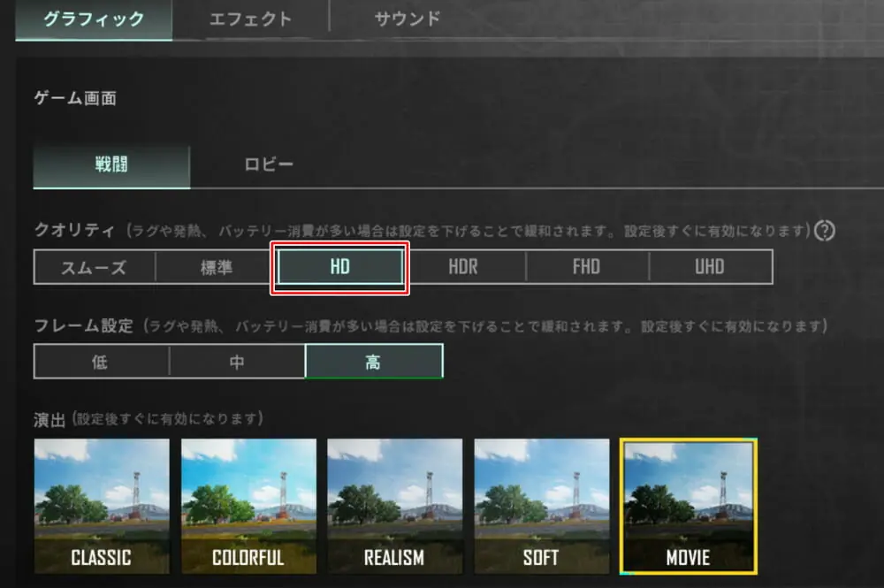
Task: Switch to the サウンド tab
Action: (407, 19)
